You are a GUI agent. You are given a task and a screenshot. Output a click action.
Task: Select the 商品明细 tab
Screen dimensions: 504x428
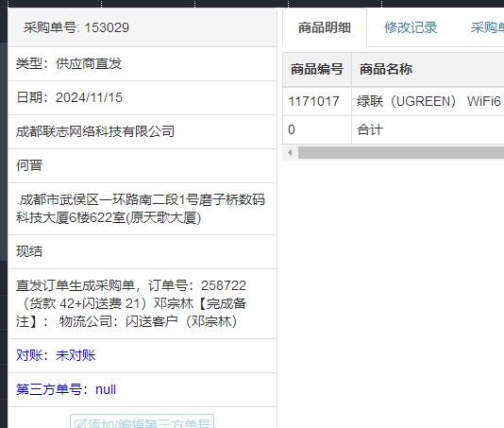tap(325, 27)
